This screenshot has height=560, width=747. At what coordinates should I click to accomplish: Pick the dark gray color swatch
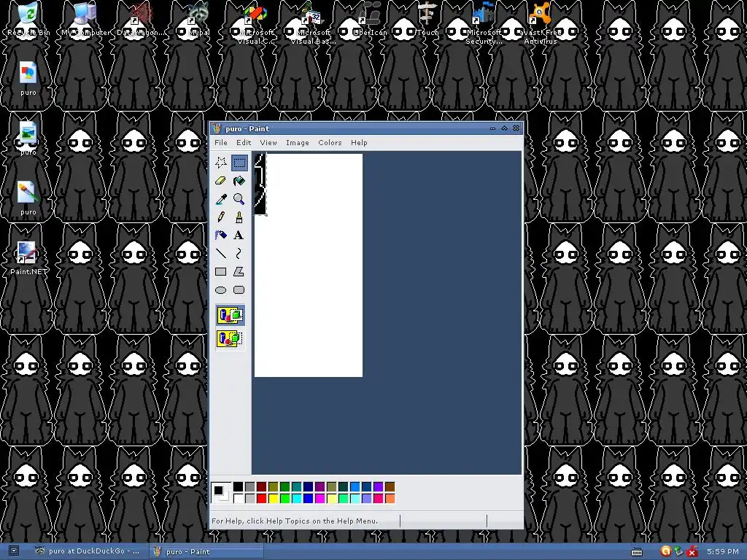[249, 486]
